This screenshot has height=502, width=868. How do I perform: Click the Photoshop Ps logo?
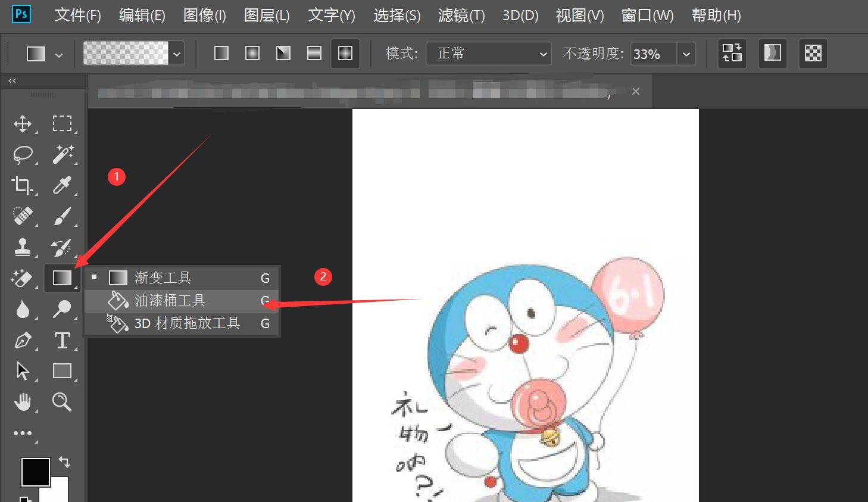(x=21, y=14)
